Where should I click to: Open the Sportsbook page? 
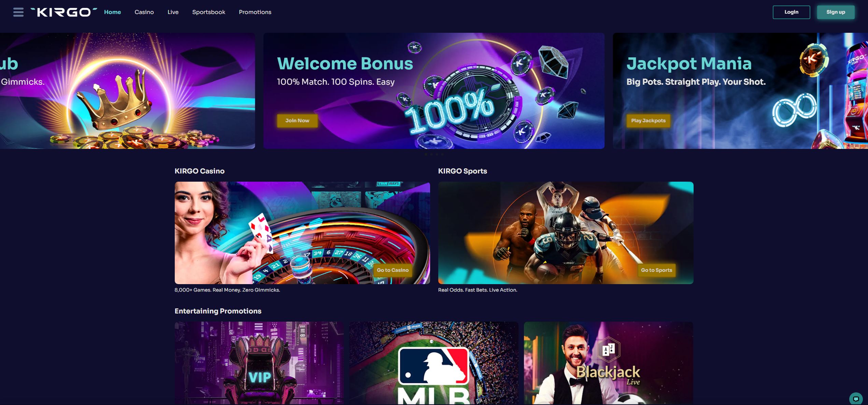(x=209, y=12)
